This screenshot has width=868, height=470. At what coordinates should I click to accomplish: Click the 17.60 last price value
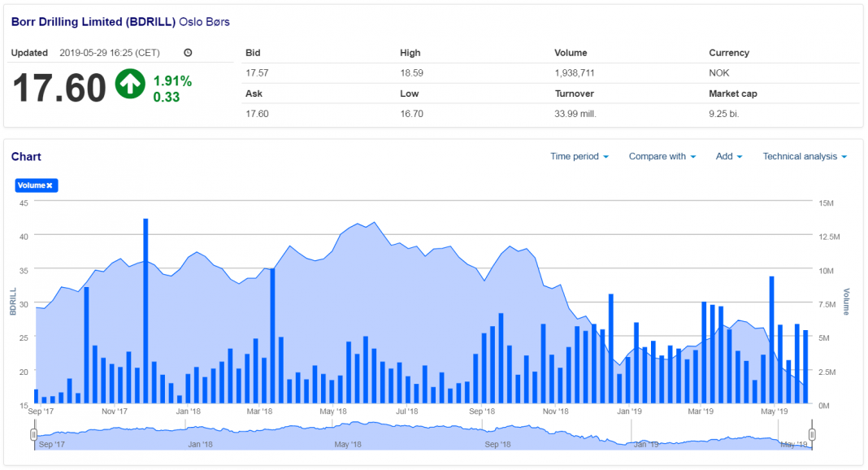[59, 88]
